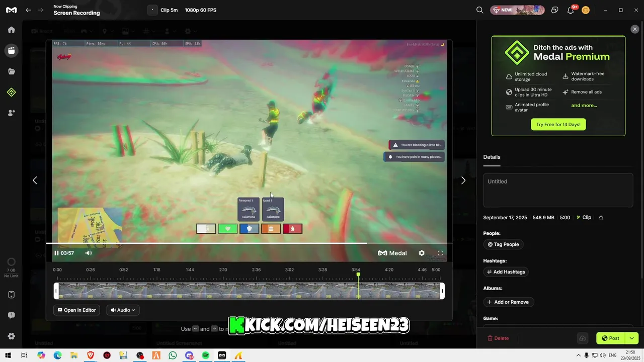Open the Medal home page icon
Viewport: 644px width, 362px height.
11,30
